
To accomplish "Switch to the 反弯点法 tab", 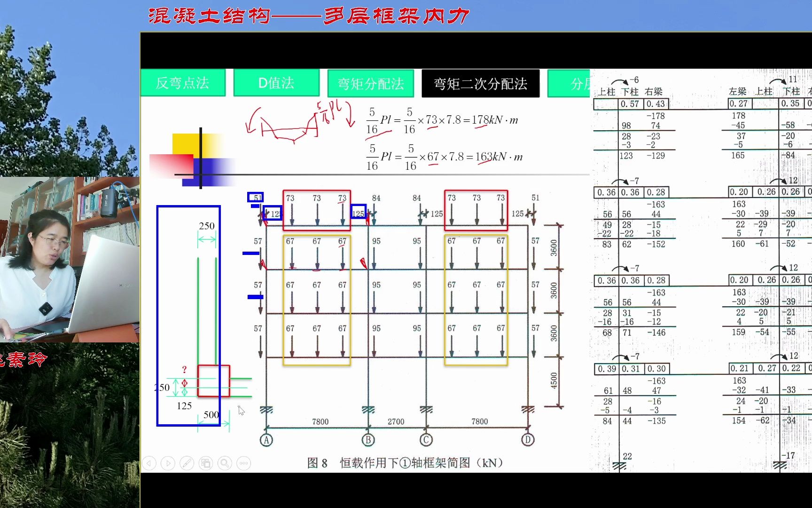I will point(183,83).
